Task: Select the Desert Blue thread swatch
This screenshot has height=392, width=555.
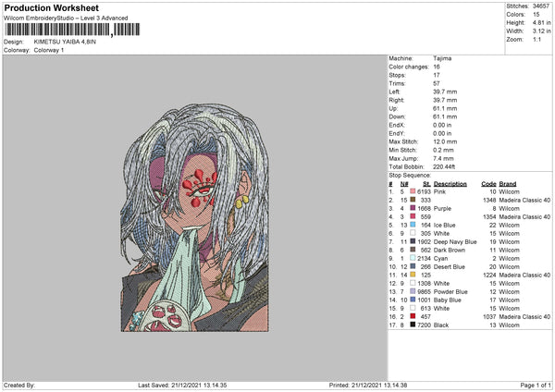Action: pos(413,266)
